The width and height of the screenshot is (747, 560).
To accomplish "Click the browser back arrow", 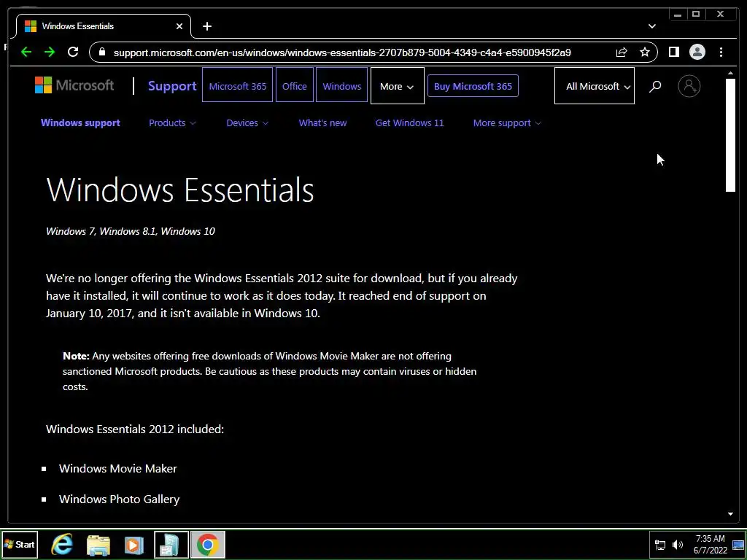I will coord(26,52).
